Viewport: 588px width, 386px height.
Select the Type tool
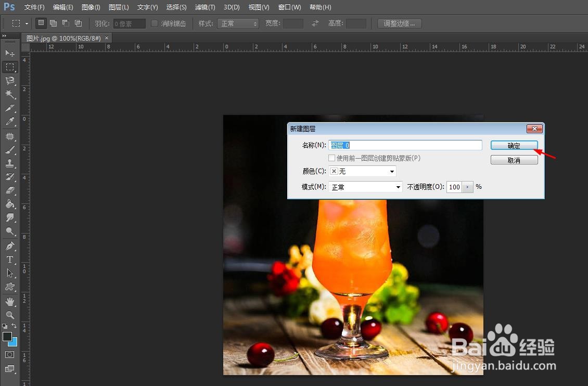pos(10,260)
